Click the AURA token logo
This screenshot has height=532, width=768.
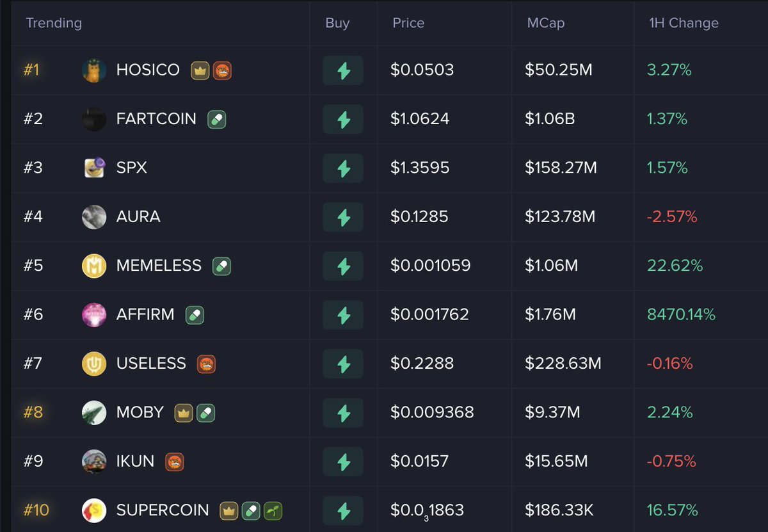point(94,217)
